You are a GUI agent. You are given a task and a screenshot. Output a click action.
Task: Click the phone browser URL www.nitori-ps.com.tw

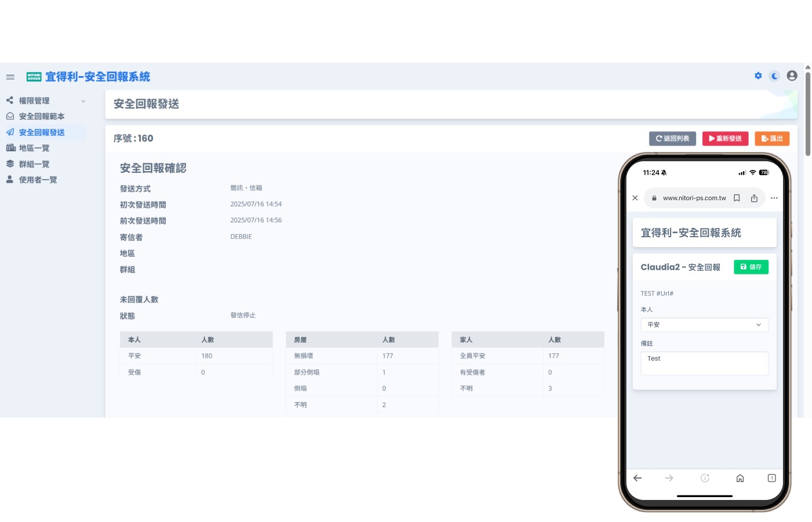pos(694,198)
